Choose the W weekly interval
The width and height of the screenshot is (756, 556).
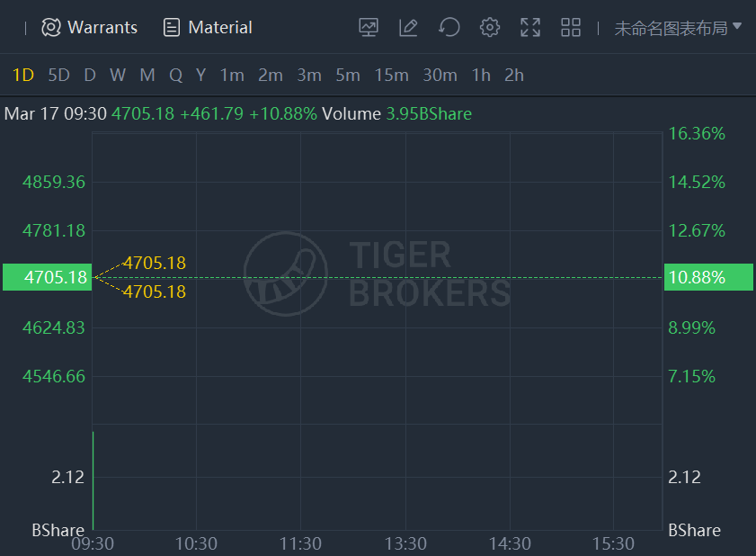click(x=117, y=76)
